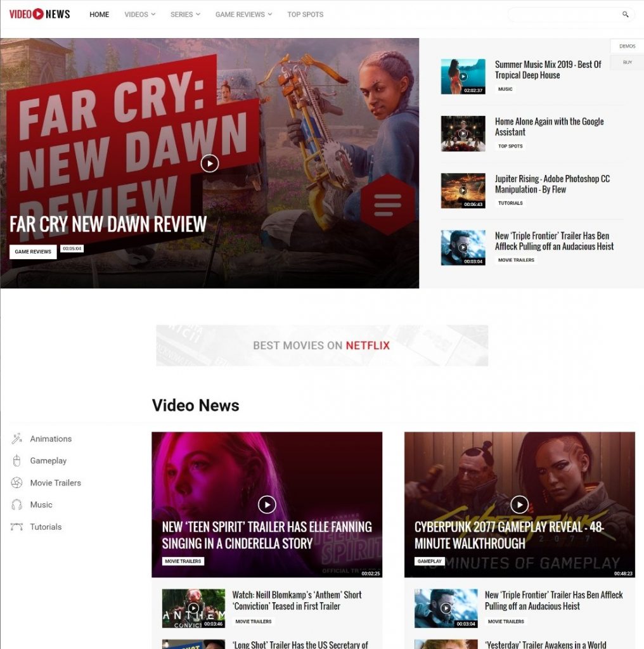This screenshot has width=644, height=649.
Task: Open Home Alone Again with Google Assistant
Action: point(549,127)
